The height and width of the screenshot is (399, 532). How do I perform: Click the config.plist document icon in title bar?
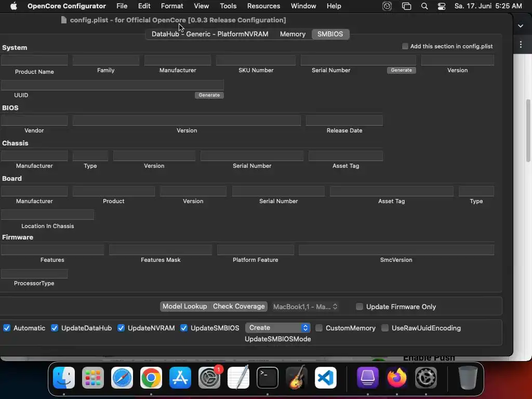[63, 20]
